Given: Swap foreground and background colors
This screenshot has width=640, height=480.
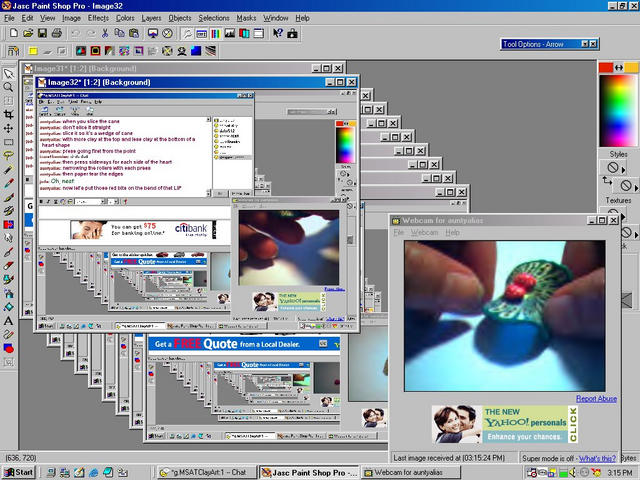Looking at the screenshot, I should [619, 68].
